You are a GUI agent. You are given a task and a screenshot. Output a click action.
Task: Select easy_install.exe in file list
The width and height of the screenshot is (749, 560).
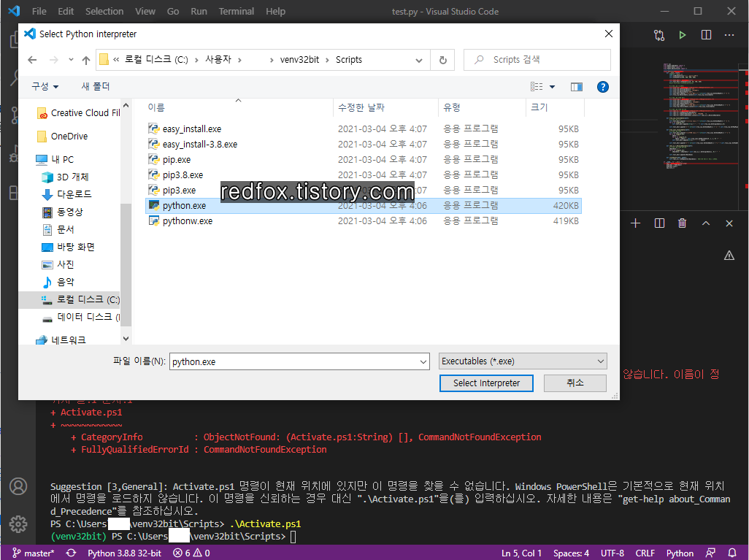click(x=363, y=129)
